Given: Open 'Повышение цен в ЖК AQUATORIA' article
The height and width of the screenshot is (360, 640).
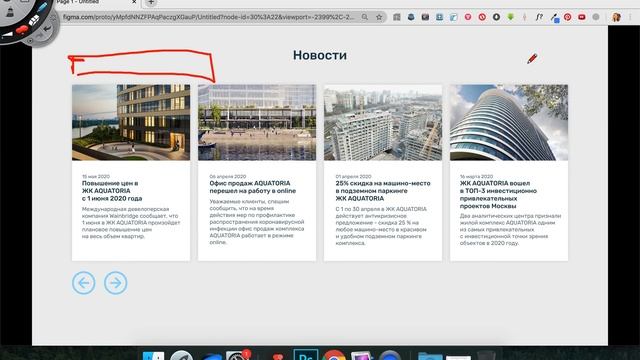Looking at the screenshot, I should pos(112,191).
